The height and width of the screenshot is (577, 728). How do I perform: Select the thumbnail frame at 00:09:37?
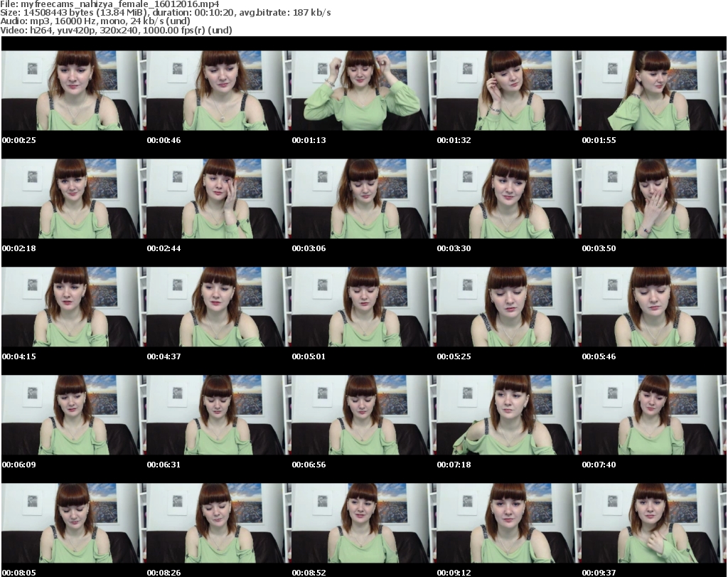tap(654, 524)
